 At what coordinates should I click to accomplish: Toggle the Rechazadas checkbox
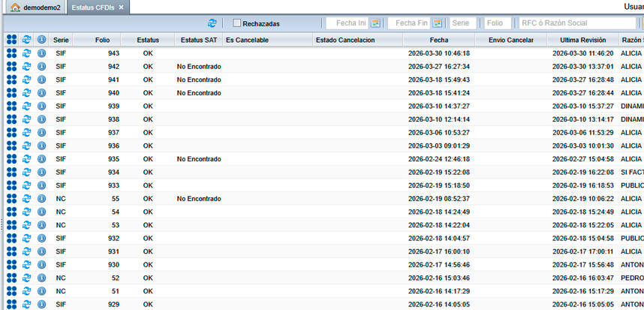tap(237, 23)
